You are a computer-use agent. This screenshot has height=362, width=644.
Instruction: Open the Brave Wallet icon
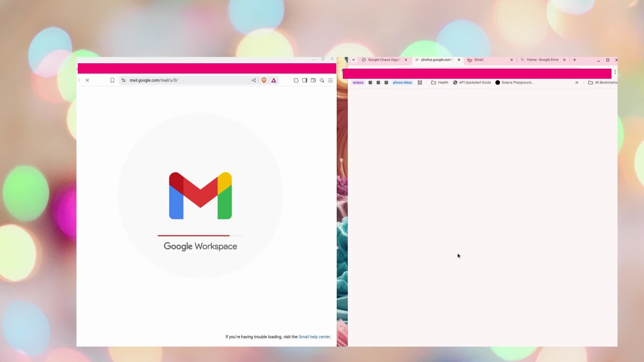click(x=313, y=80)
